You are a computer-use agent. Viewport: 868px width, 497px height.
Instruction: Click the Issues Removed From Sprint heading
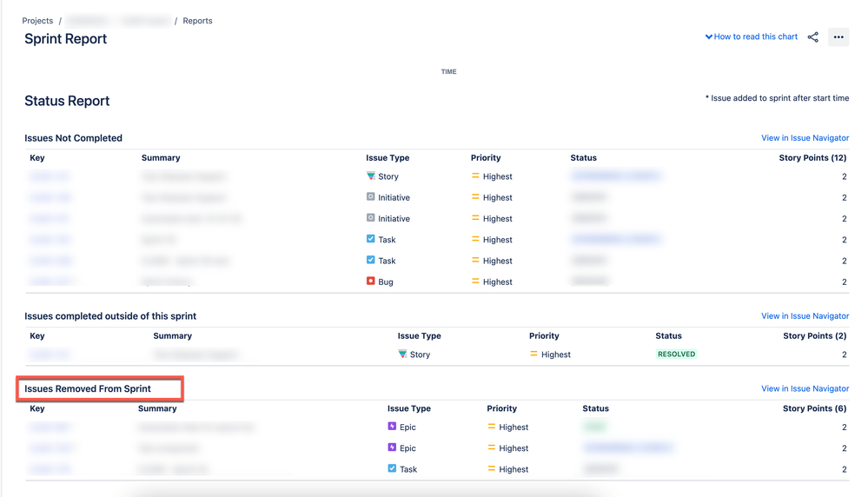[88, 388]
